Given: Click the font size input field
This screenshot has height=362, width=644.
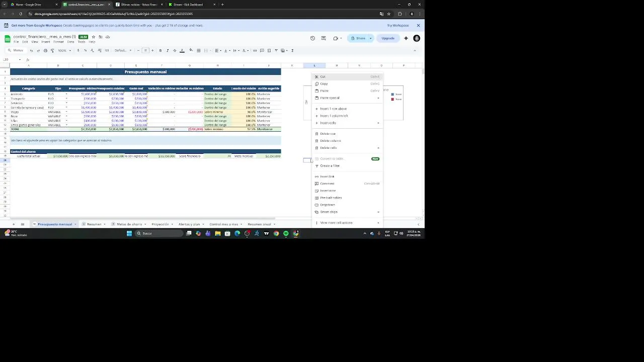Looking at the screenshot, I should [145, 50].
